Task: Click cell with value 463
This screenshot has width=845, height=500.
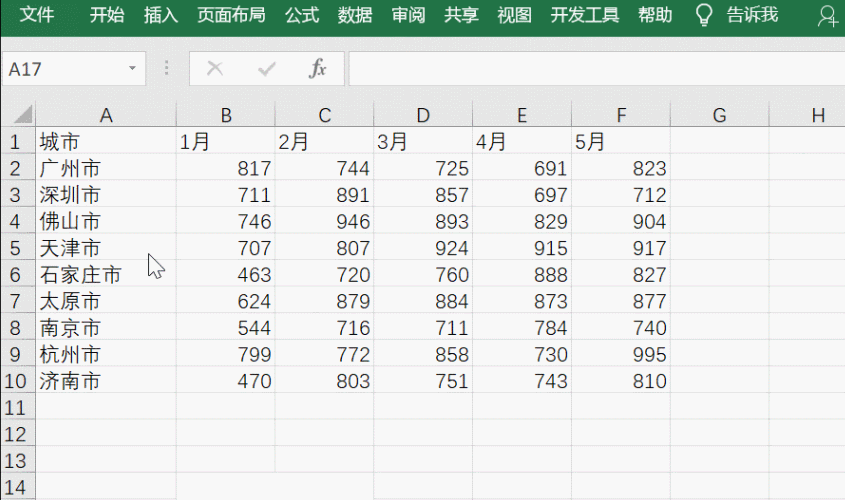Action: tap(226, 274)
